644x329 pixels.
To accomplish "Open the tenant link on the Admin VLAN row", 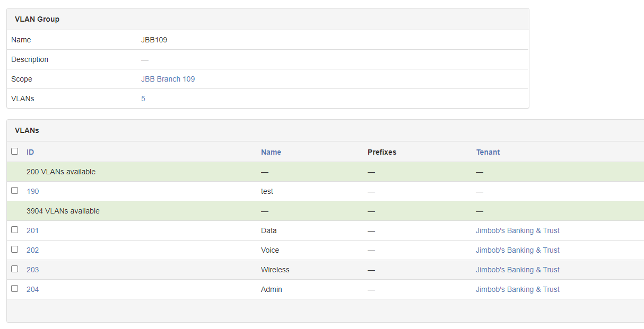I will (518, 289).
